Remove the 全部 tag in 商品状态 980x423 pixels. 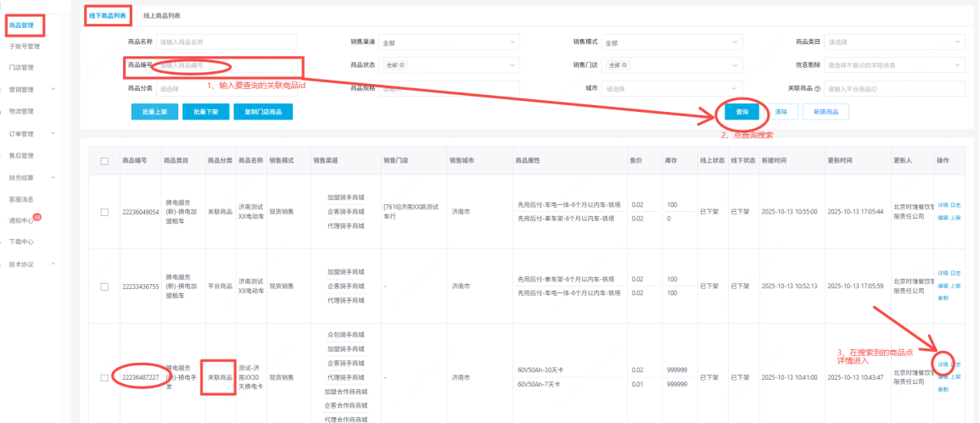(401, 65)
